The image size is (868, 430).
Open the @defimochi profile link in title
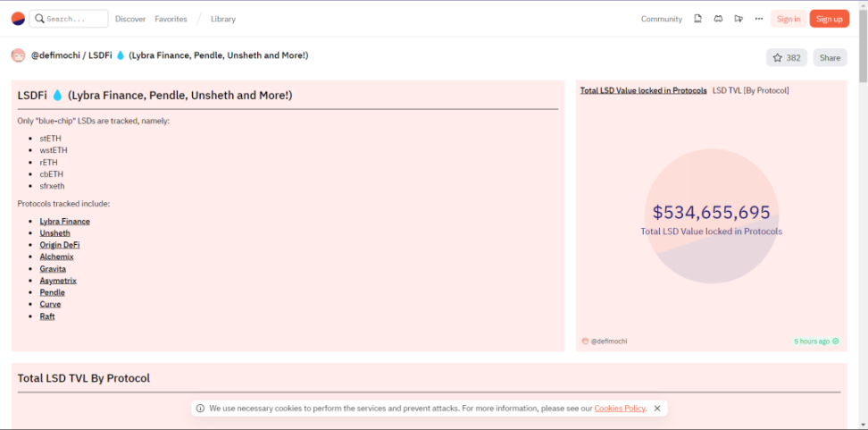[55, 55]
